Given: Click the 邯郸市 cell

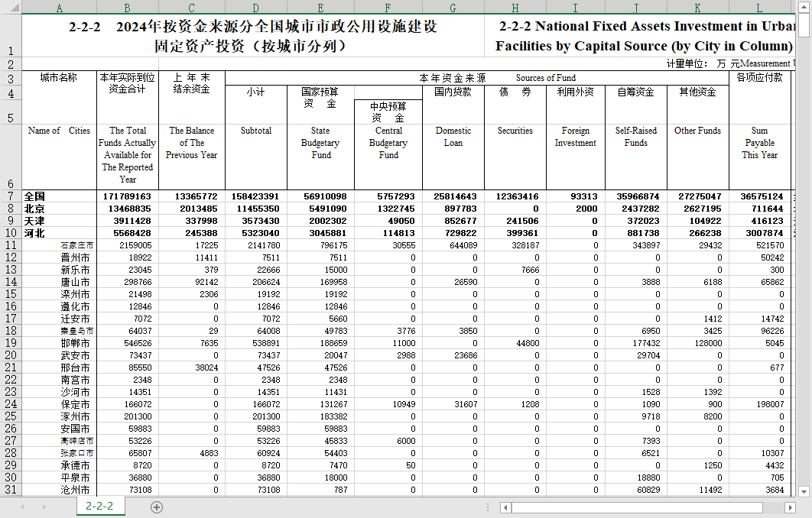Looking at the screenshot, I should point(59,343).
